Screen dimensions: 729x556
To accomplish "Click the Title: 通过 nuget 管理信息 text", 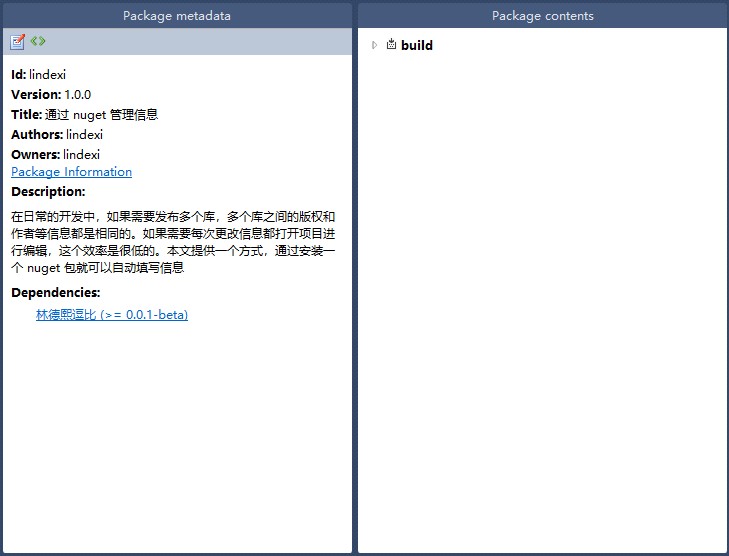I will coord(85,114).
